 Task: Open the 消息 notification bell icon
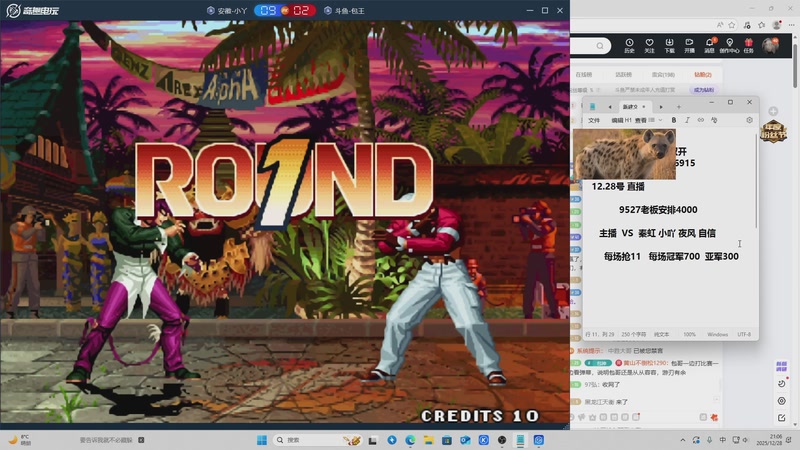click(x=709, y=45)
